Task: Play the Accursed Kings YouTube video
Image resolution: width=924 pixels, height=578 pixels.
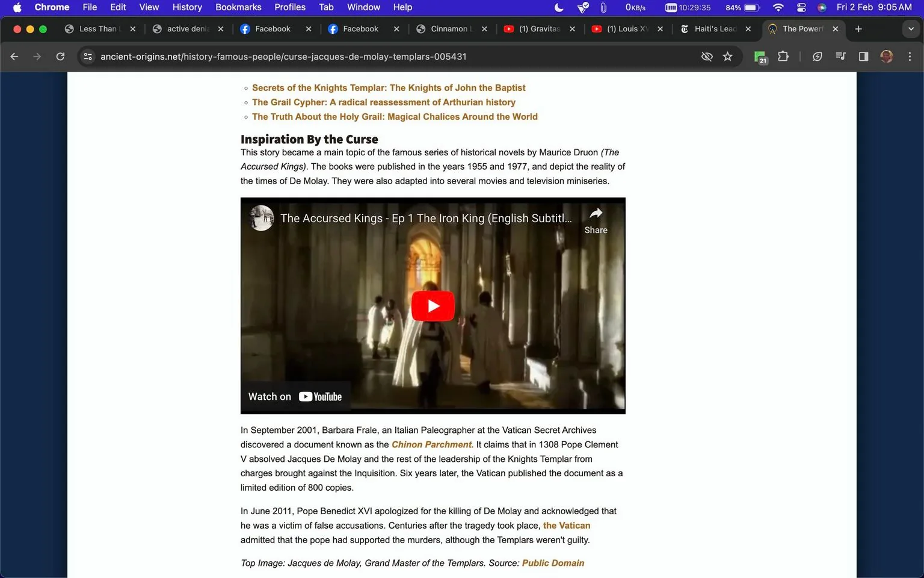Action: 433,306
